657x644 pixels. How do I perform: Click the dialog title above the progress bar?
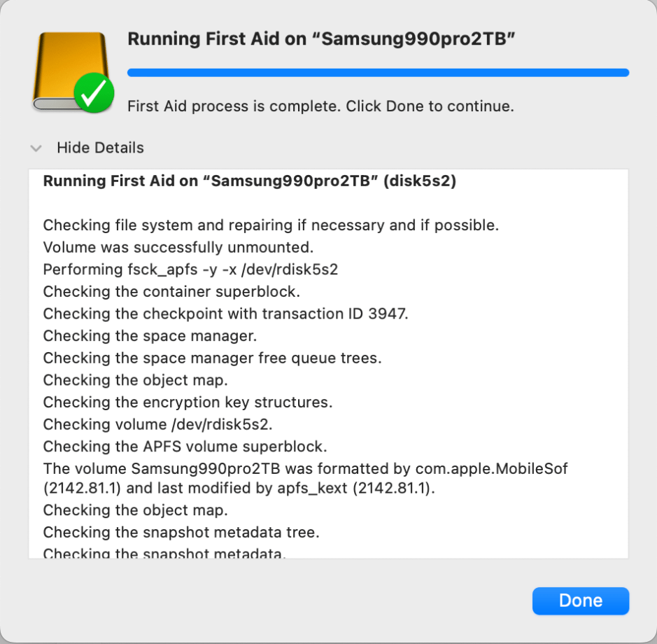click(321, 39)
